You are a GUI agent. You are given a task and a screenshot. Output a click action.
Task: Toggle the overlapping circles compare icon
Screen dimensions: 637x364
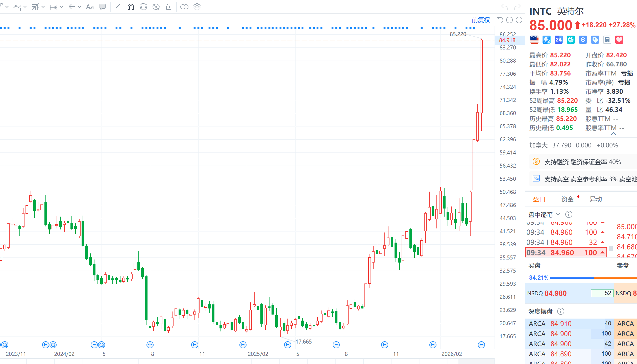[x=184, y=7]
